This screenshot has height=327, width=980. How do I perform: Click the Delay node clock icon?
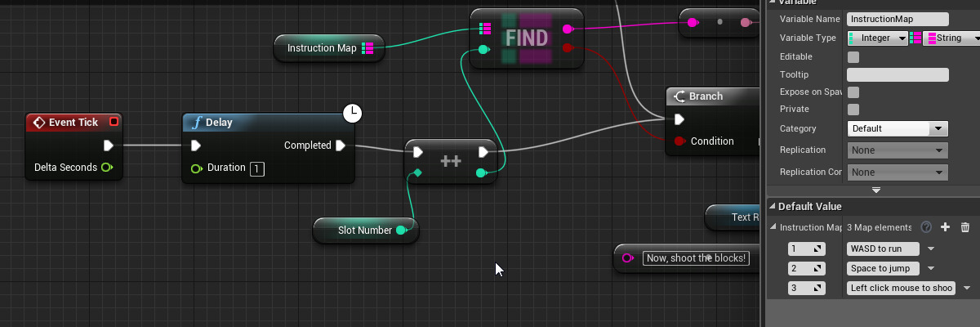352,114
